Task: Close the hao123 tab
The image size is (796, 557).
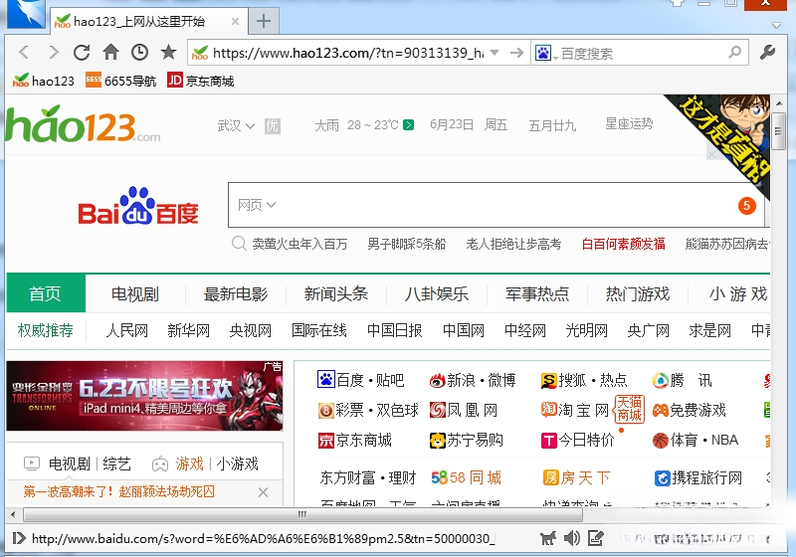Action: click(x=235, y=21)
